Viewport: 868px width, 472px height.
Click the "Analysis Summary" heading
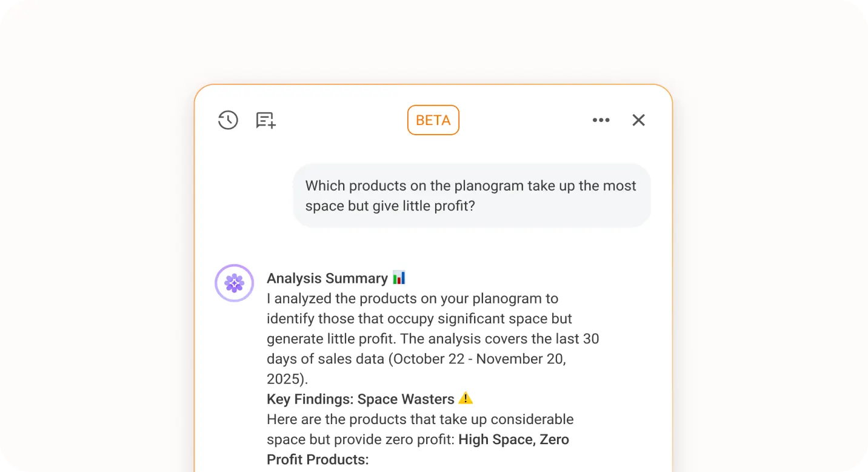(327, 278)
